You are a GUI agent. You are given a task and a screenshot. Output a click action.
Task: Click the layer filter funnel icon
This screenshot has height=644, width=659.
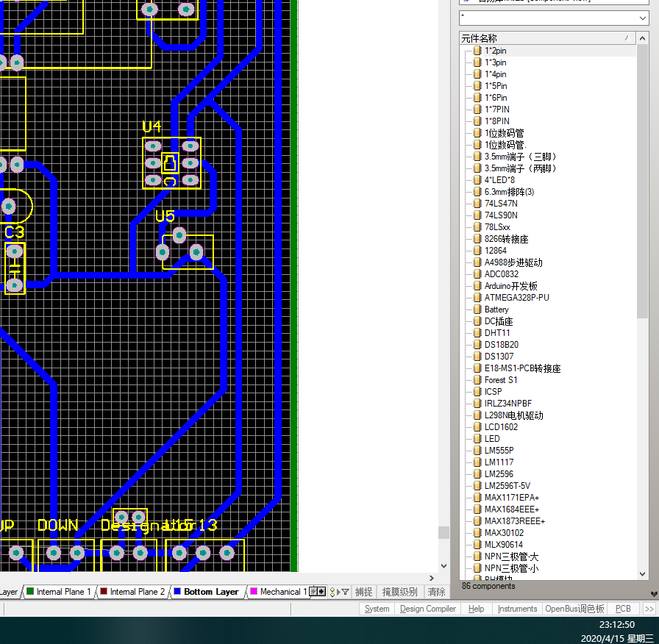pyautogui.click(x=345, y=592)
